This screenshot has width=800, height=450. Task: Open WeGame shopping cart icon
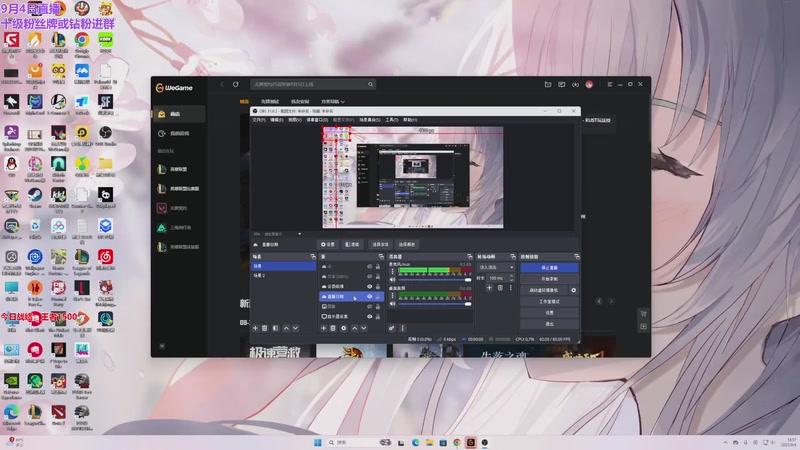point(643,313)
